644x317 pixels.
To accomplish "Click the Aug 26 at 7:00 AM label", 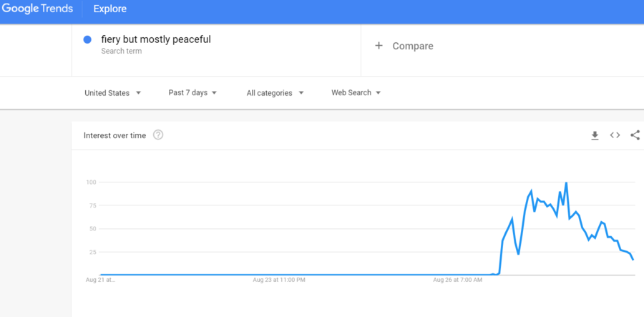I will 458,280.
